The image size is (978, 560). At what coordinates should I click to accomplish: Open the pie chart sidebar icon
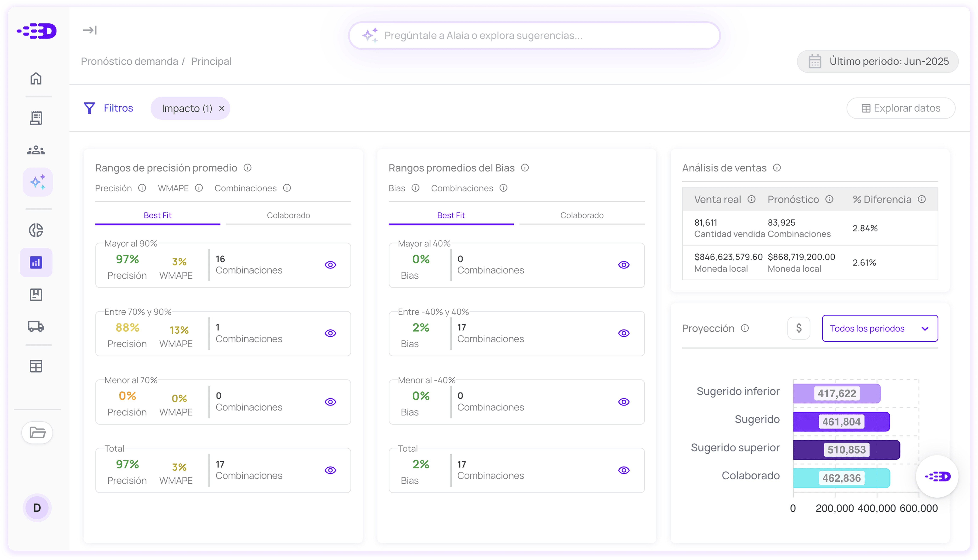coord(36,230)
